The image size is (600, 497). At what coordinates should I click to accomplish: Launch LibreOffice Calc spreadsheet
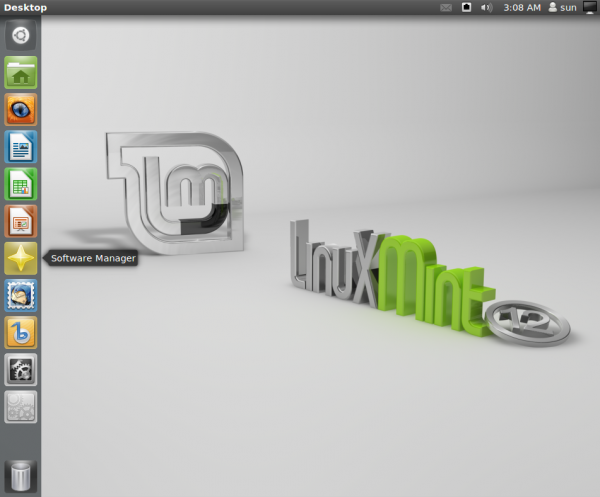coord(21,184)
